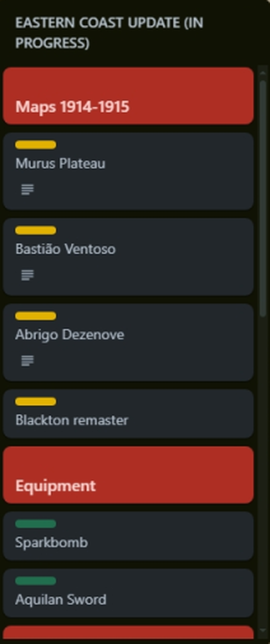This screenshot has width=270, height=644.
Task: Click scrollbar up arrow at top
Action: (263, 73)
